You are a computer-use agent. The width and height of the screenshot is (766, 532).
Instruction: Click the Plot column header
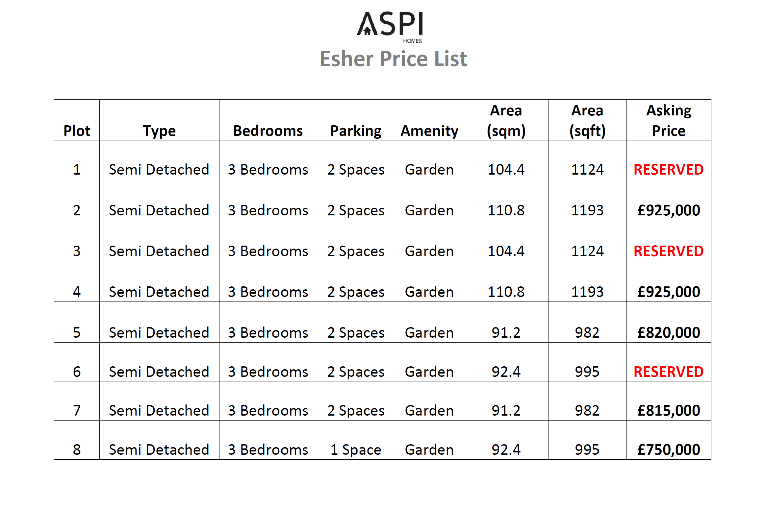(77, 131)
